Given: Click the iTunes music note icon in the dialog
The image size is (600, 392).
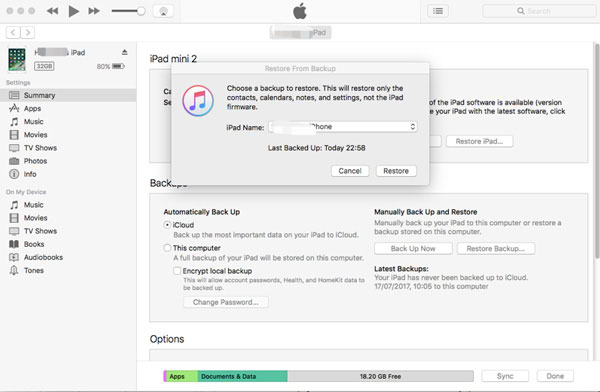Looking at the screenshot, I should (198, 101).
